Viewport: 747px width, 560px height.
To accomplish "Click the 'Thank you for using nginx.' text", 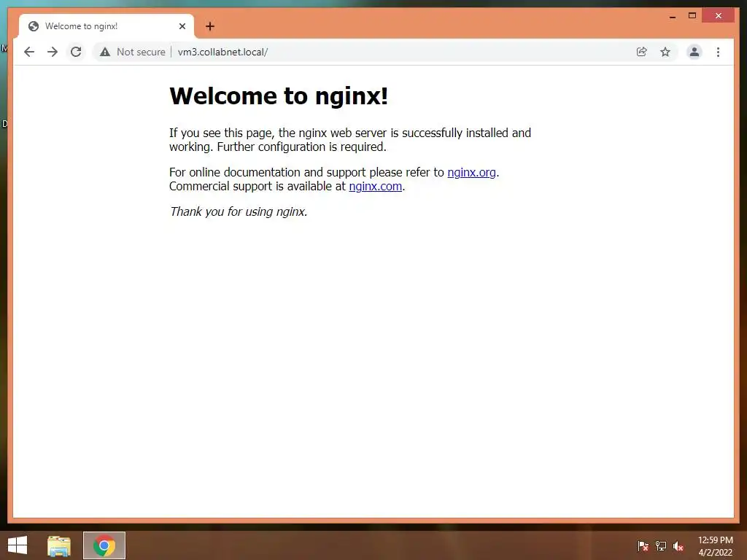I will (x=239, y=211).
